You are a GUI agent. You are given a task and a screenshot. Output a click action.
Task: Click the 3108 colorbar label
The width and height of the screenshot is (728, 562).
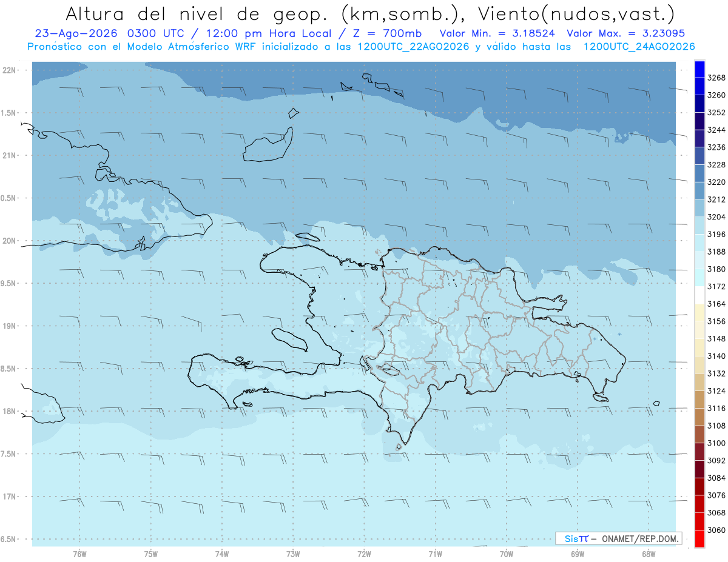(x=716, y=426)
